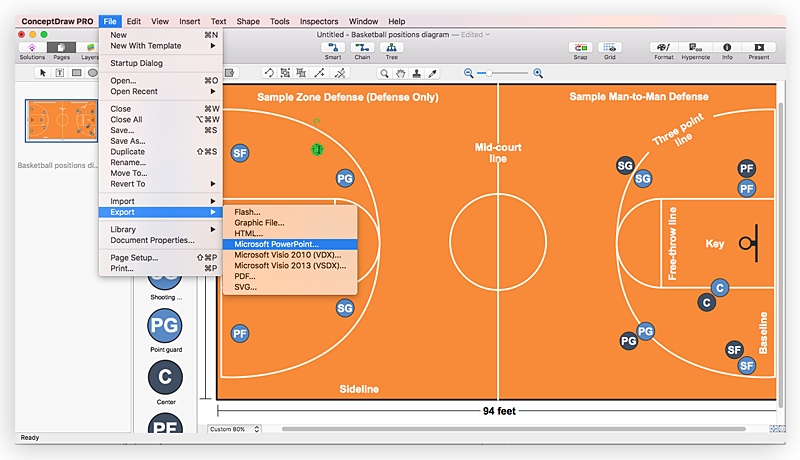Open the Info inspector
The height and width of the screenshot is (460, 800).
pyautogui.click(x=727, y=47)
